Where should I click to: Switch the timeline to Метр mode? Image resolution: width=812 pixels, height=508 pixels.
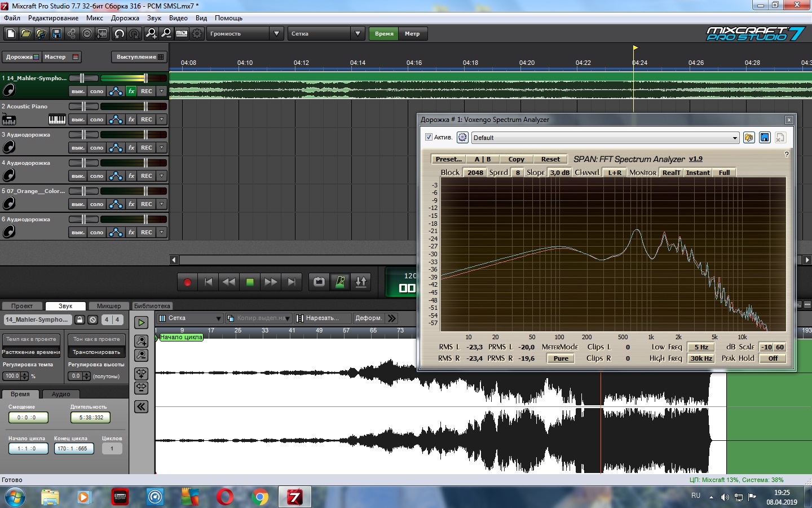pyautogui.click(x=412, y=34)
